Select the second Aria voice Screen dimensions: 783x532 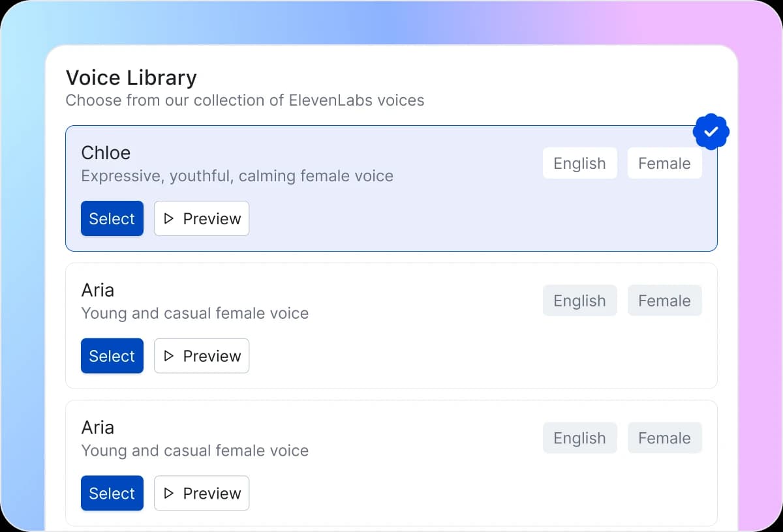pos(112,494)
